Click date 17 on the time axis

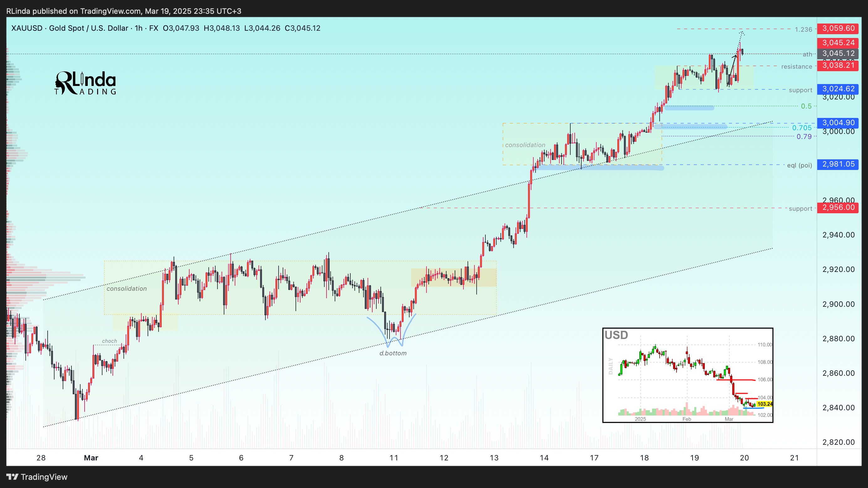click(594, 458)
